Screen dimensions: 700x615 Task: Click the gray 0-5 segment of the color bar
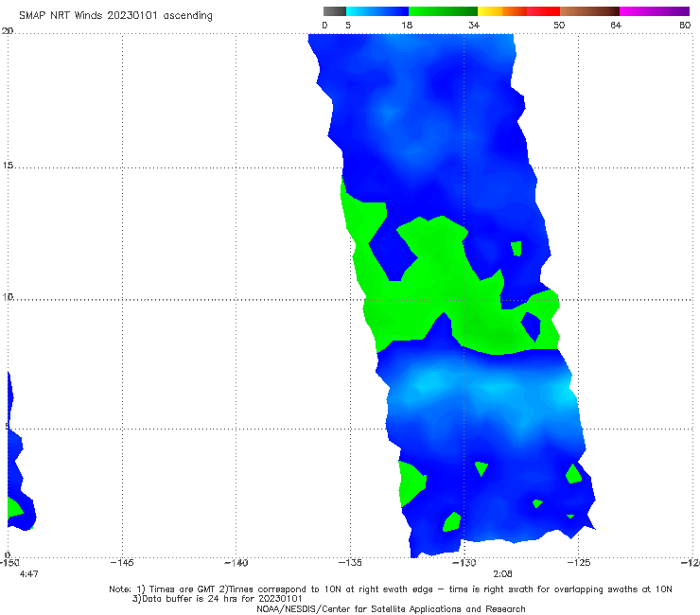point(335,11)
